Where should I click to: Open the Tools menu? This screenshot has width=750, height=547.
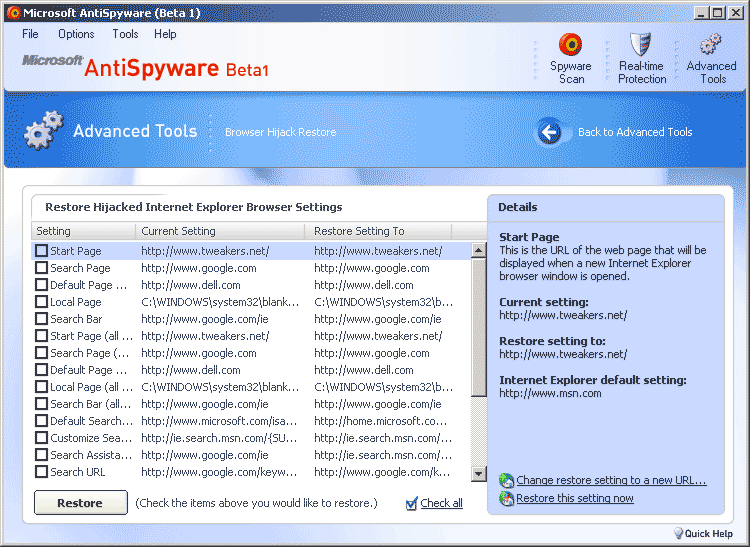[125, 34]
